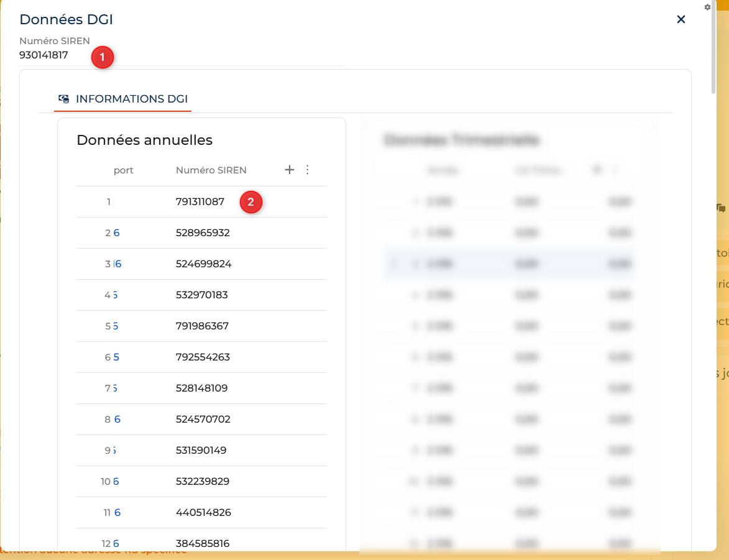Select the cell with SIREN 524699824
The image size is (729, 560).
[204, 264]
